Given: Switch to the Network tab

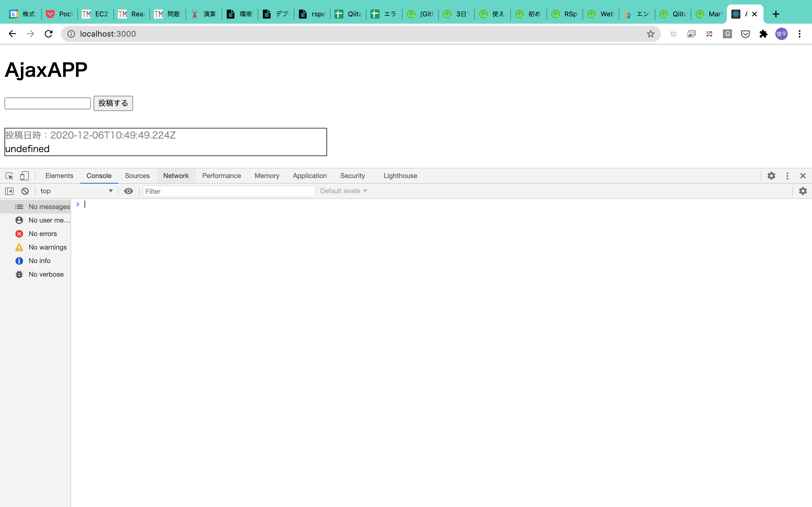Looking at the screenshot, I should click(176, 176).
